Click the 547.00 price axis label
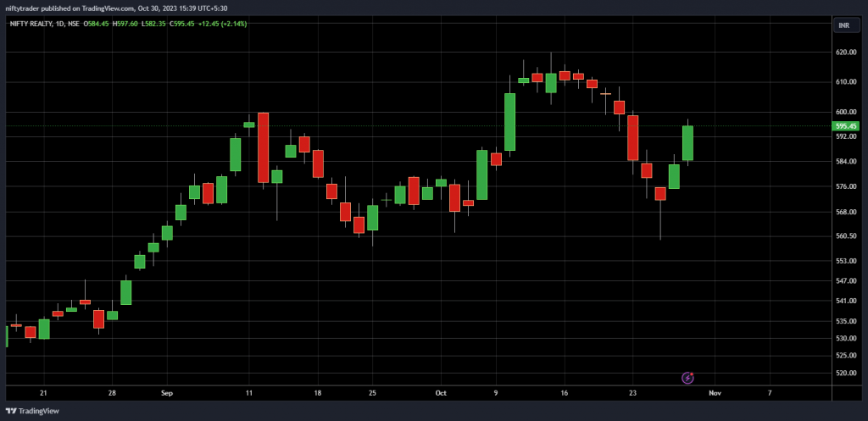The image size is (868, 421). pyautogui.click(x=848, y=280)
